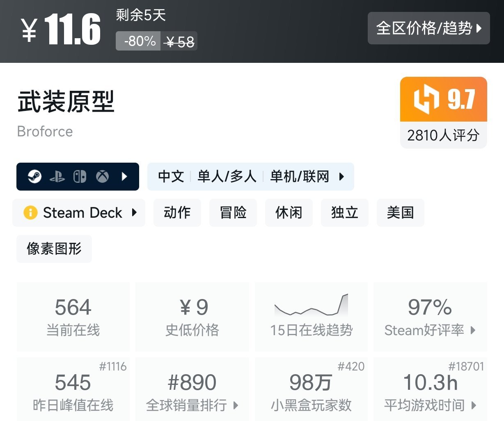Click the -80% discount badge

(137, 41)
